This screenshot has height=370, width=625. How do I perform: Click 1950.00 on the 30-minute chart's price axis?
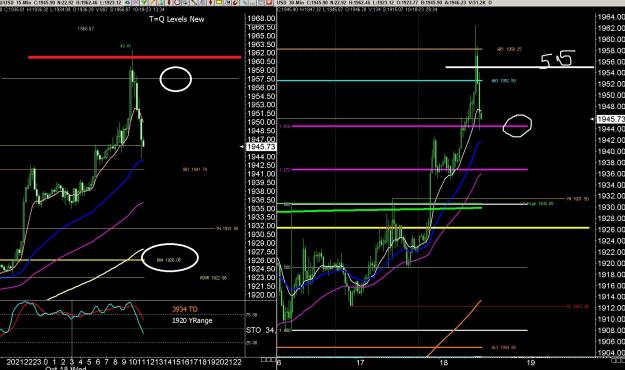point(611,95)
